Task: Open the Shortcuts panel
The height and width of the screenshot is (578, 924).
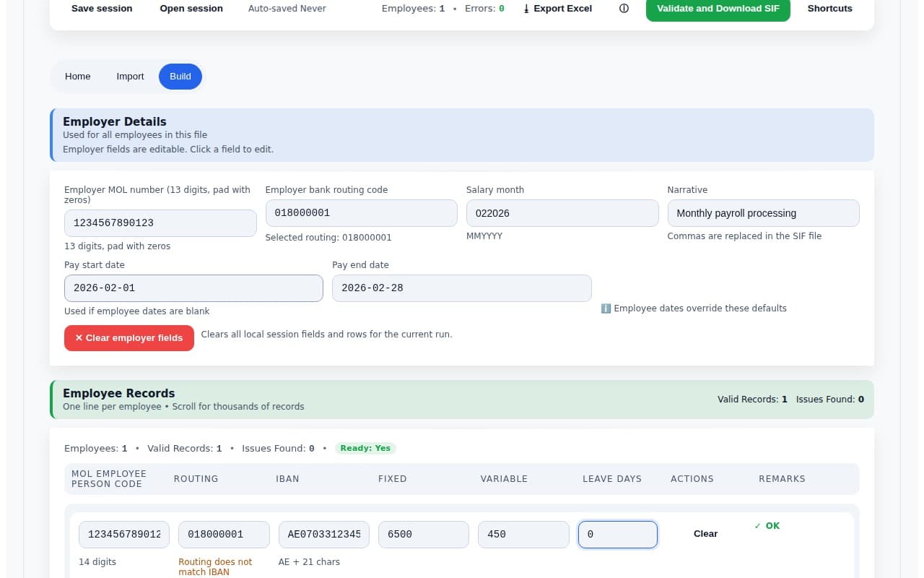Action: point(829,8)
